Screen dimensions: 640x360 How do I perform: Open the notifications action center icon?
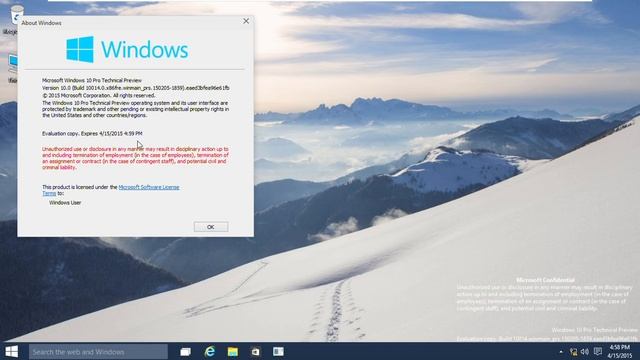point(598,351)
